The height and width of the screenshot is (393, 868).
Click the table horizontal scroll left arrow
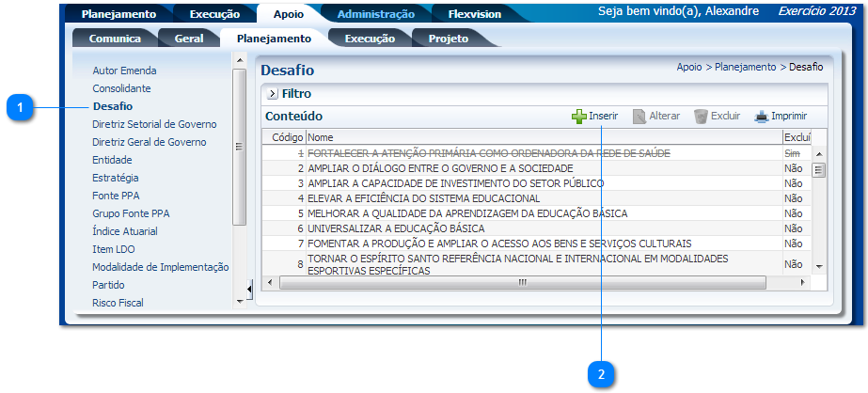(x=270, y=282)
